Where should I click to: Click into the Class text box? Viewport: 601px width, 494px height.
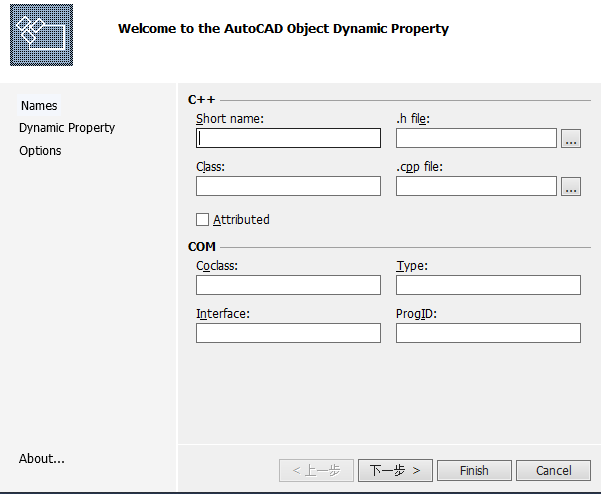[288, 186]
